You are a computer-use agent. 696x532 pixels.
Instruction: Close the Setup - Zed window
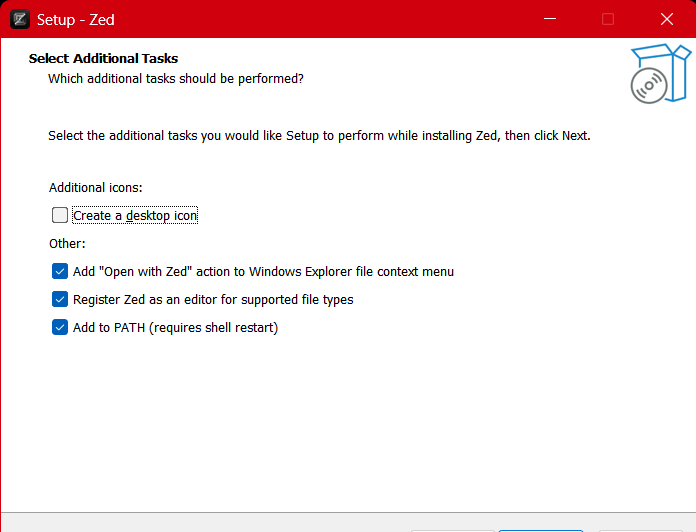667,19
